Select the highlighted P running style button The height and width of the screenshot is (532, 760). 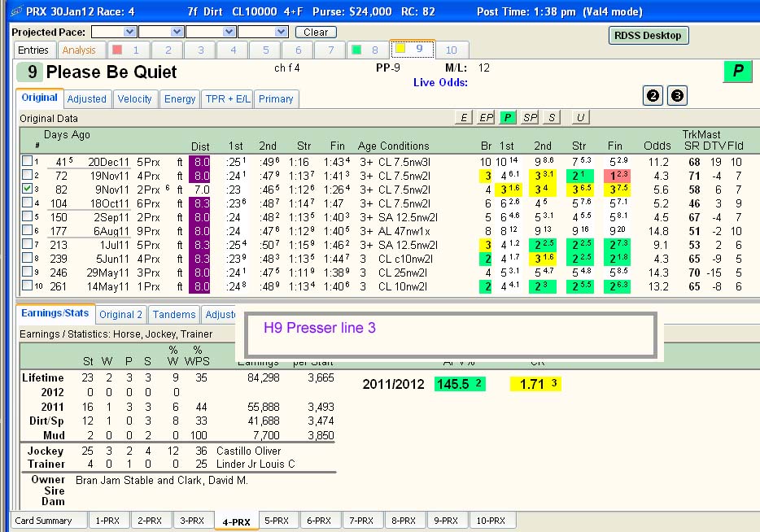508,117
